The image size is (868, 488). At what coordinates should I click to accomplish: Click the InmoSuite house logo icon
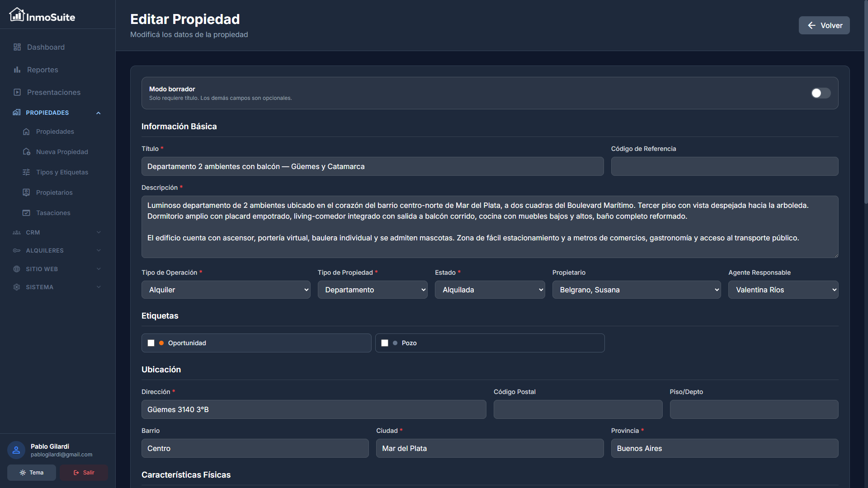coord(17,15)
